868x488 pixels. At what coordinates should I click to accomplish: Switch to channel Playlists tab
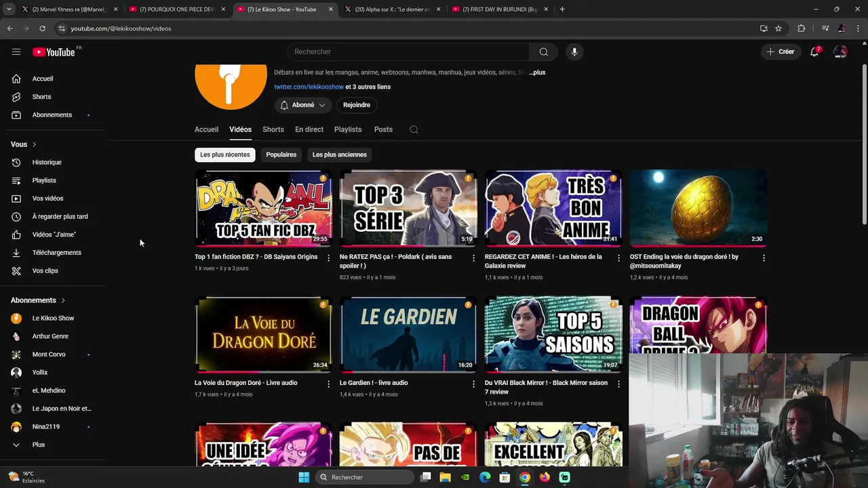click(348, 129)
